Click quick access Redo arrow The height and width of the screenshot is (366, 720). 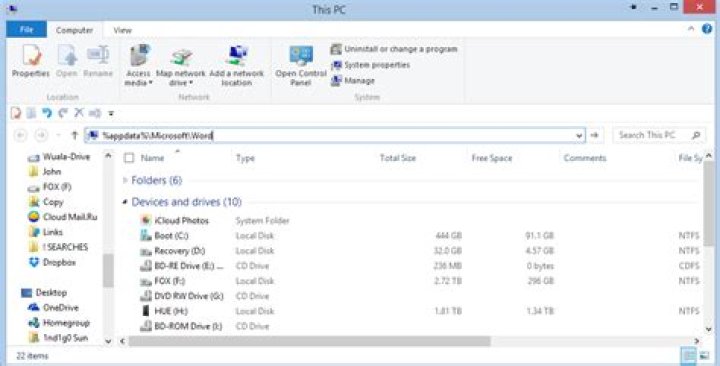(63, 113)
